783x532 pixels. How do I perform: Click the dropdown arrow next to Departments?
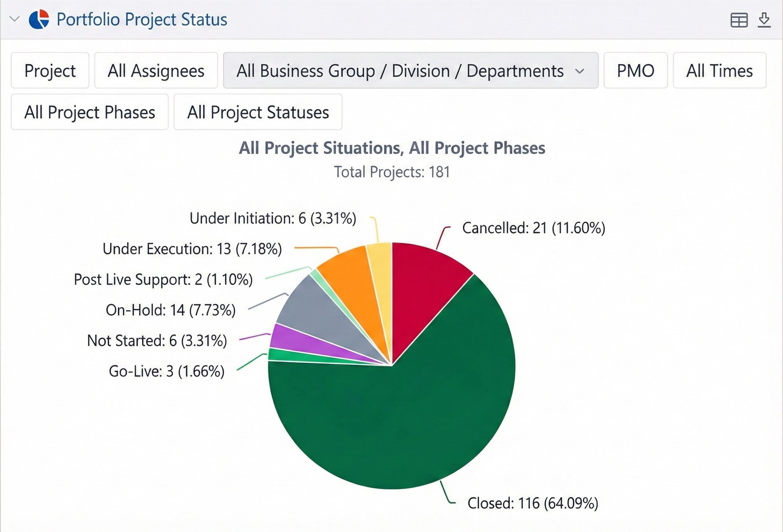click(579, 71)
